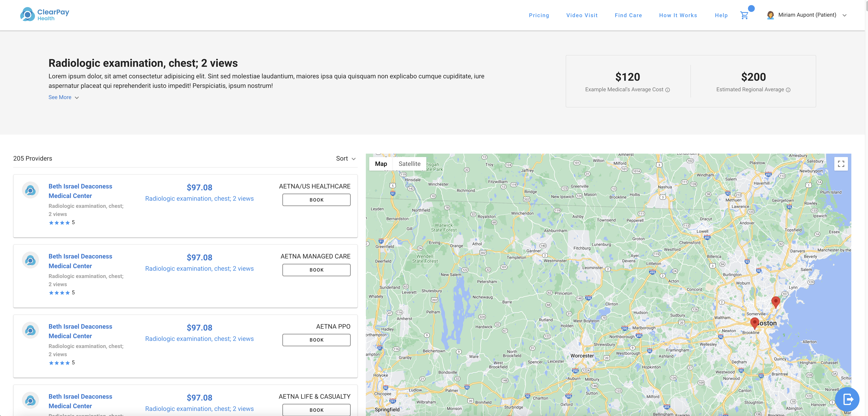Open the shopping cart icon
The width and height of the screenshot is (868, 416).
click(744, 15)
